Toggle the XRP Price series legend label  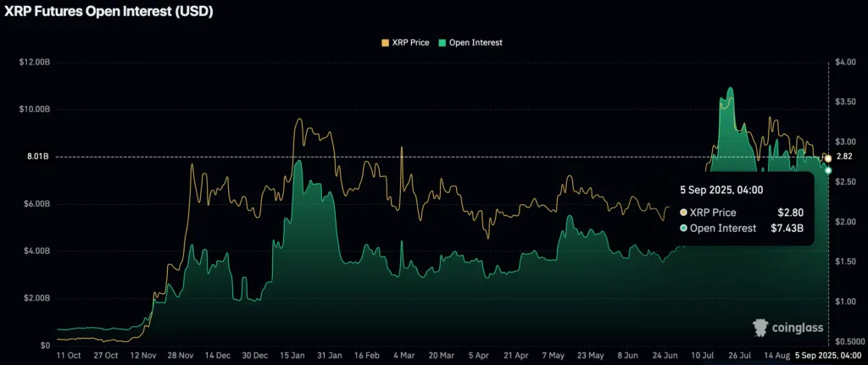tap(412, 41)
